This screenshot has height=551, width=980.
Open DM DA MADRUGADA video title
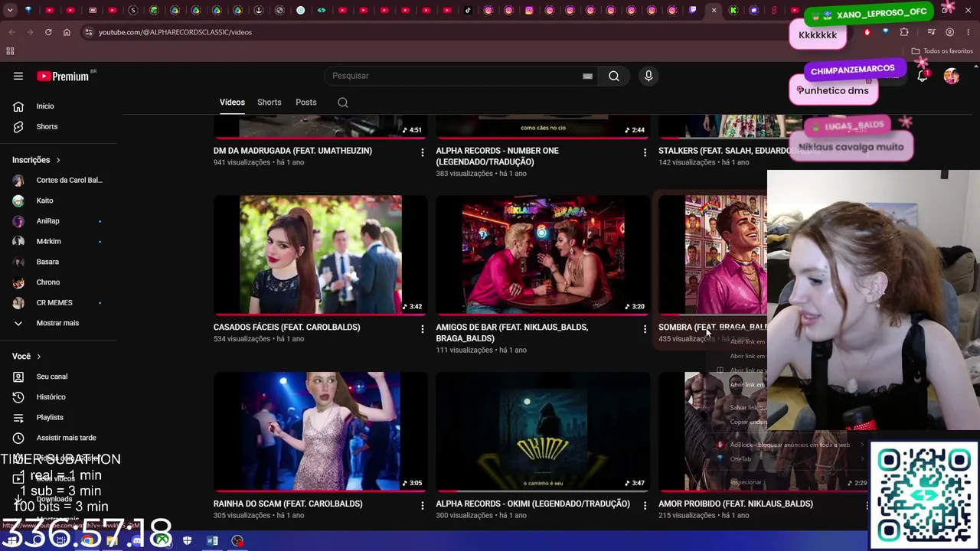pos(292,151)
